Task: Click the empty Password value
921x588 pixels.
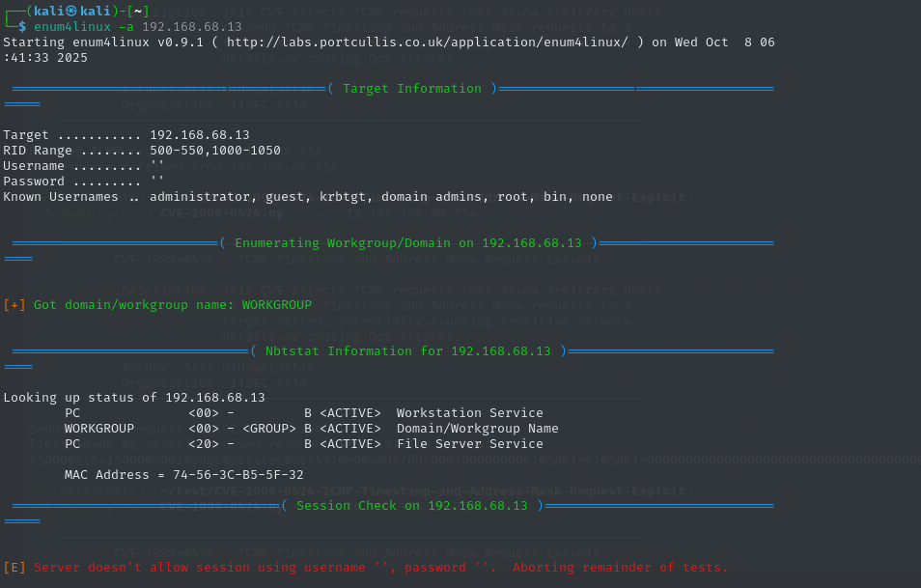Action: click(x=157, y=182)
